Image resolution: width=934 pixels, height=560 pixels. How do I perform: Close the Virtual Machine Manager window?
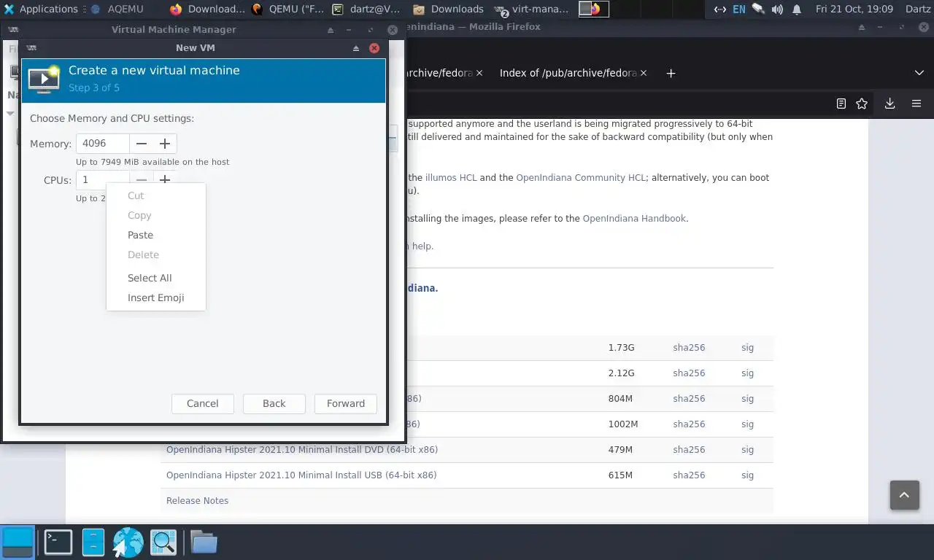pos(393,30)
